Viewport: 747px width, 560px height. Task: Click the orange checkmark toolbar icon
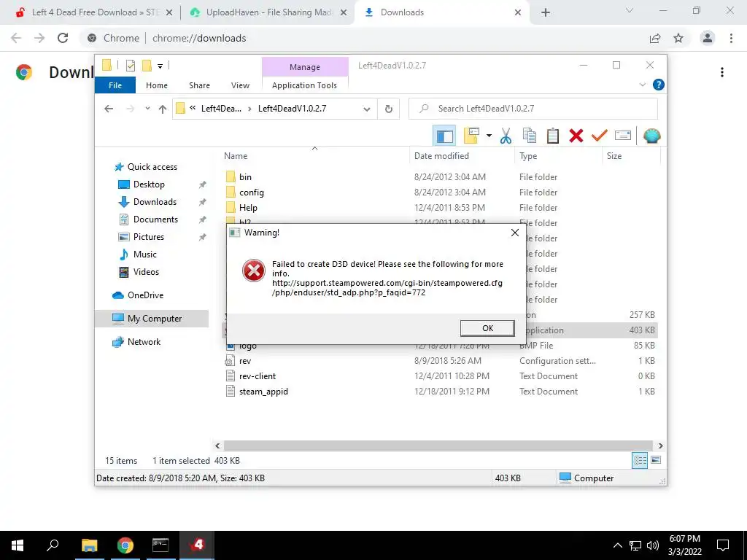pyautogui.click(x=600, y=135)
